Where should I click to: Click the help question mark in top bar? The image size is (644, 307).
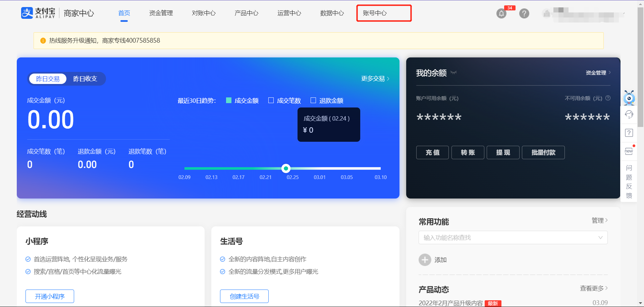click(524, 13)
